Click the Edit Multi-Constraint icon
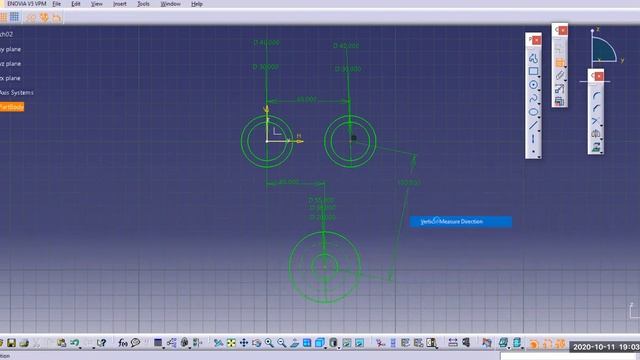Viewport: 640px width, 360px height. pyautogui.click(x=560, y=101)
